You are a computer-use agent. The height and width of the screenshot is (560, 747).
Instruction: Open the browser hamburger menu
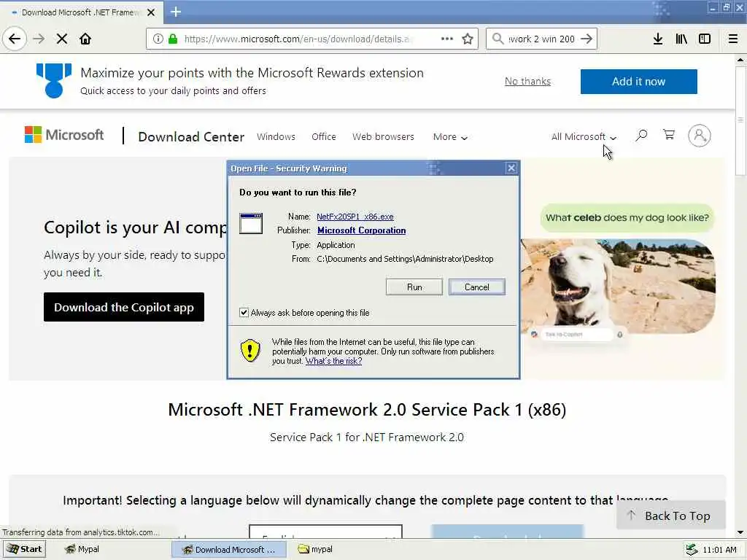click(733, 39)
